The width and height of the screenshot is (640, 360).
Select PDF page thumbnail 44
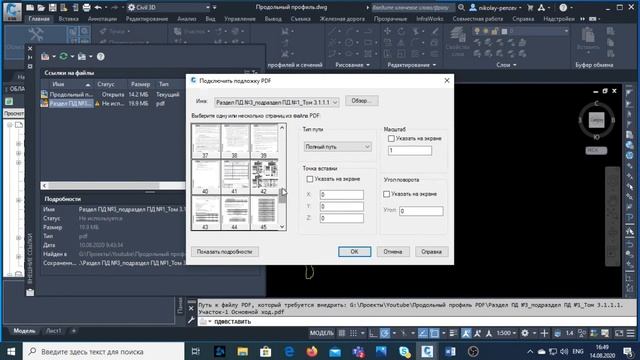click(235, 213)
